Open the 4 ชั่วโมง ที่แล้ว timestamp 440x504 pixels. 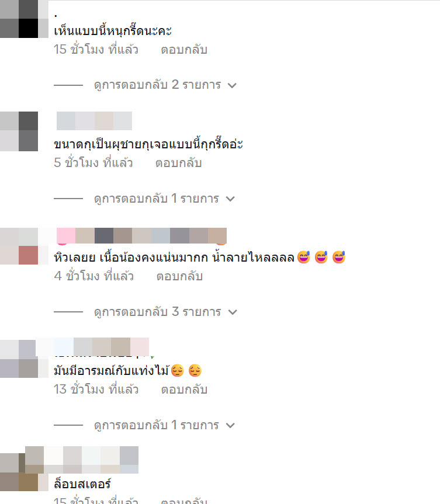(94, 276)
